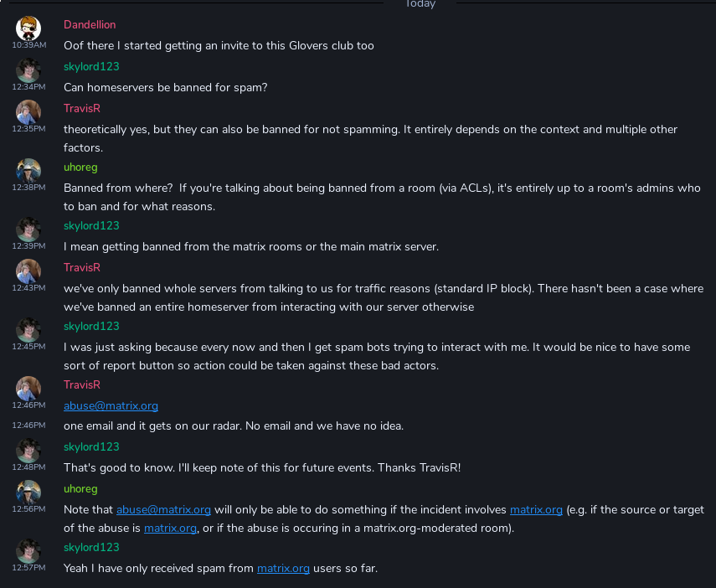This screenshot has width=716, height=588.
Task: Click Dandellion's profile avatar
Action: [28, 28]
